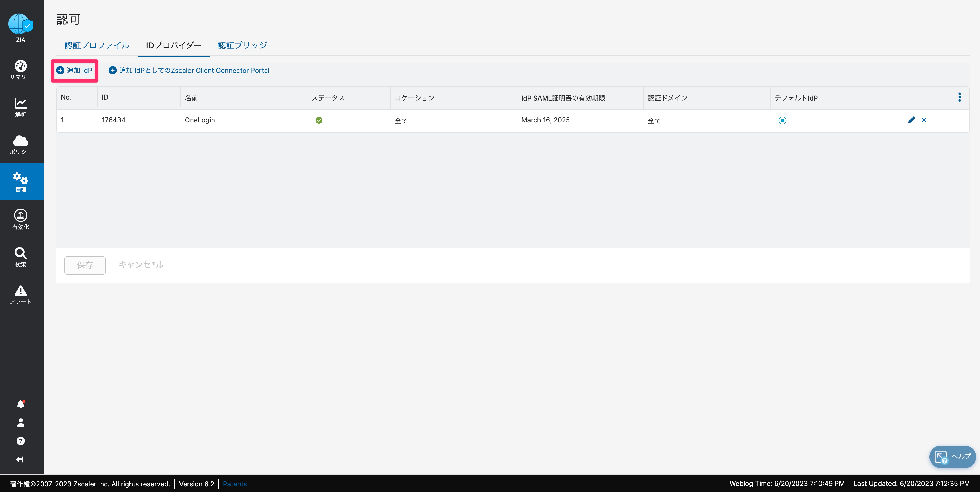Open the アラート warning section
The width and height of the screenshot is (980, 492).
[x=21, y=294]
